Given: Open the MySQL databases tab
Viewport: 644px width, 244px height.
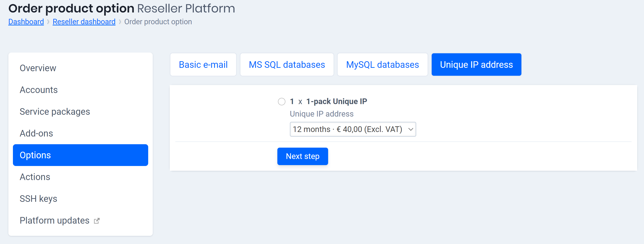Looking at the screenshot, I should 382,65.
